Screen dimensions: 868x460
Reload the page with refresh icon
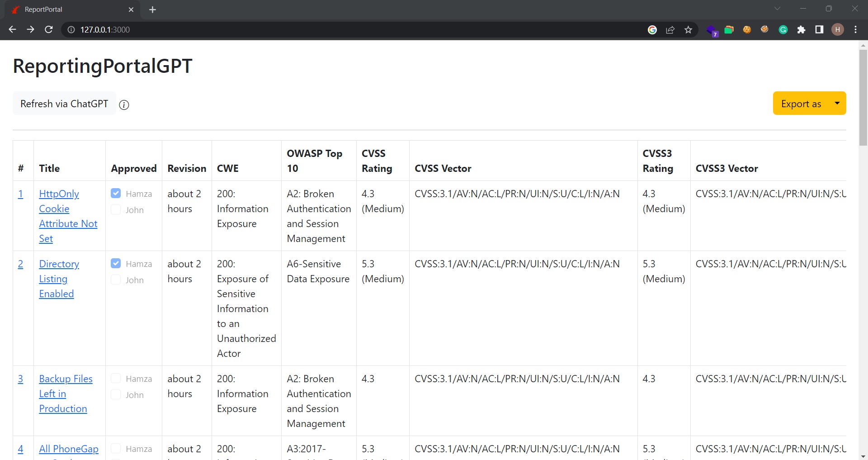[x=49, y=29]
